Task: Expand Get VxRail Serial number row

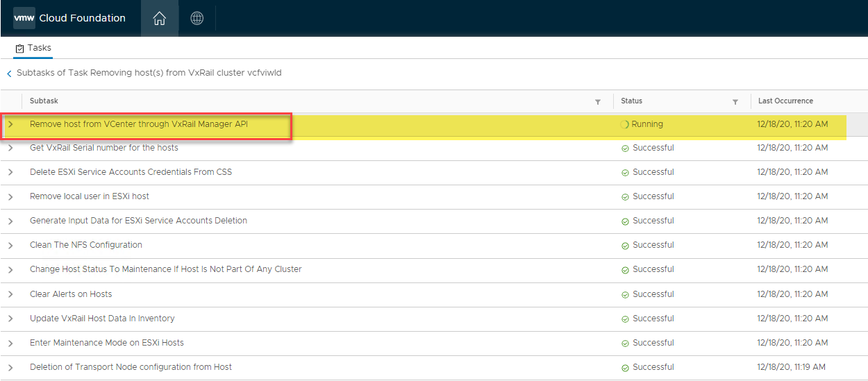Action: 10,149
